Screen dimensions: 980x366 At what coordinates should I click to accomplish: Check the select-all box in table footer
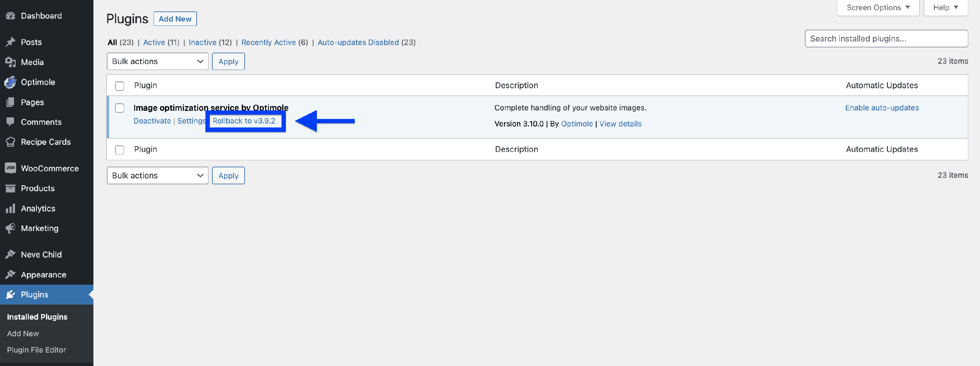pyautogui.click(x=120, y=150)
